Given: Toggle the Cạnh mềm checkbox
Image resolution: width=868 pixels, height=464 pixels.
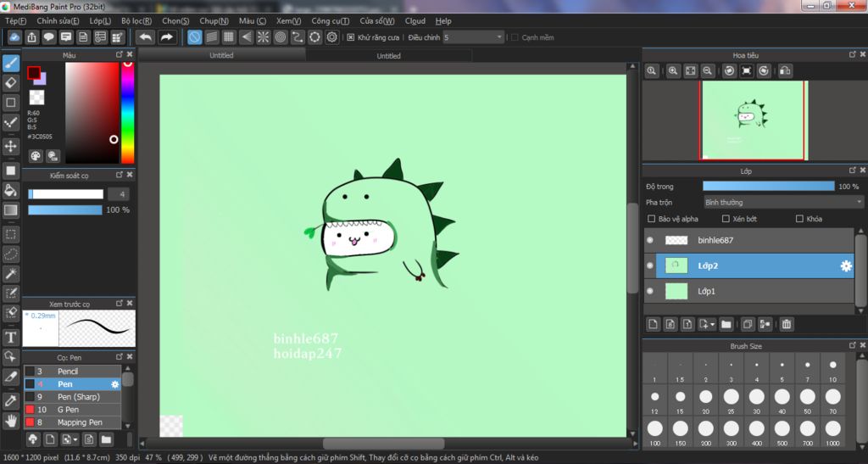Looking at the screenshot, I should [x=515, y=37].
